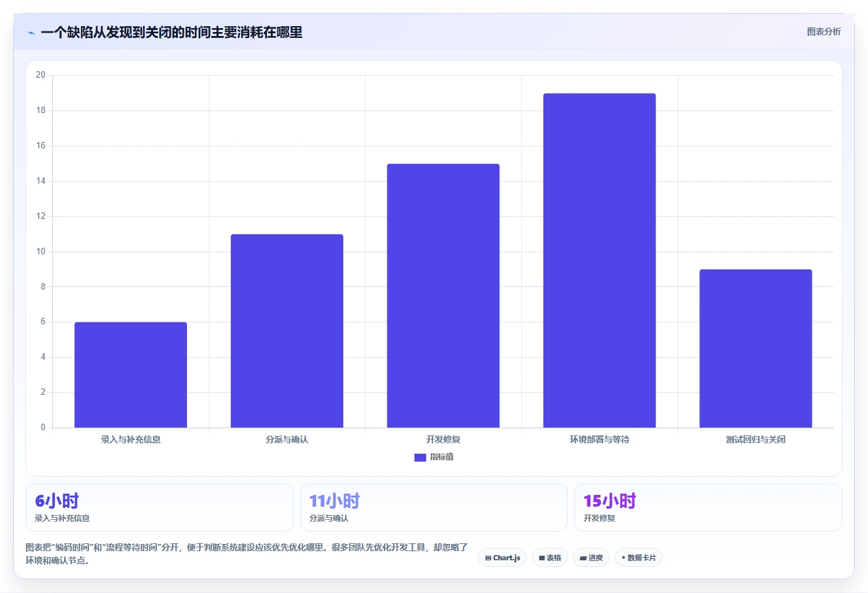
Task: Select the 进度 tag chip
Action: 591,558
